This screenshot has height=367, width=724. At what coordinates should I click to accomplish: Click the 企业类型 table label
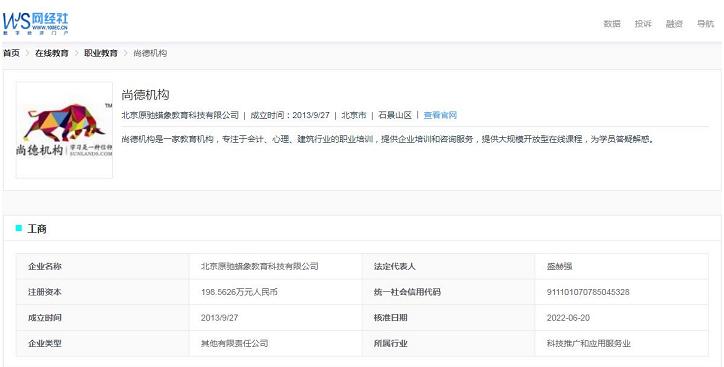tap(45, 343)
